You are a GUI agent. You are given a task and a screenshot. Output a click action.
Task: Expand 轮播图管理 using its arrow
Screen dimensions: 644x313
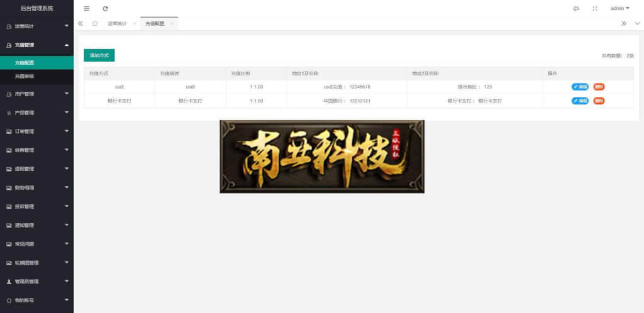pos(67,263)
